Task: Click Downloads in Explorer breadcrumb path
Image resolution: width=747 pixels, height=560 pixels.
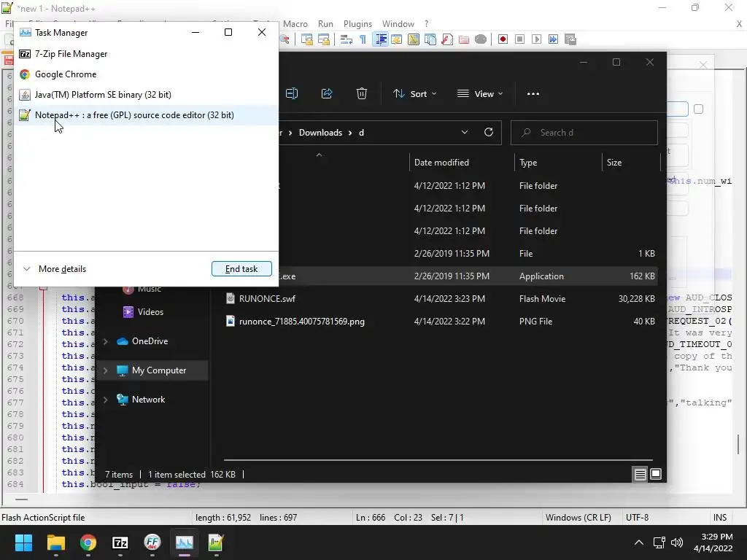Action: tap(321, 133)
